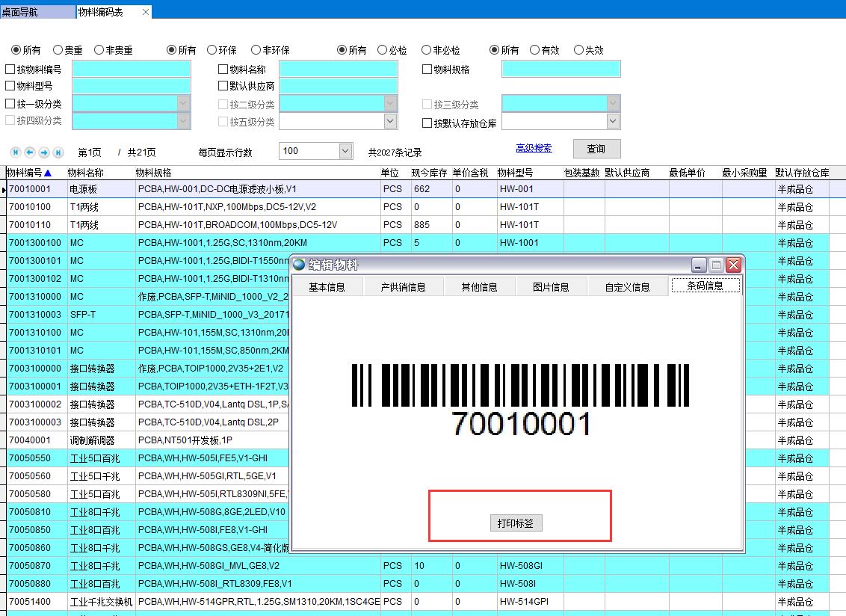Enable the 按物料编号 checkbox

(10, 70)
